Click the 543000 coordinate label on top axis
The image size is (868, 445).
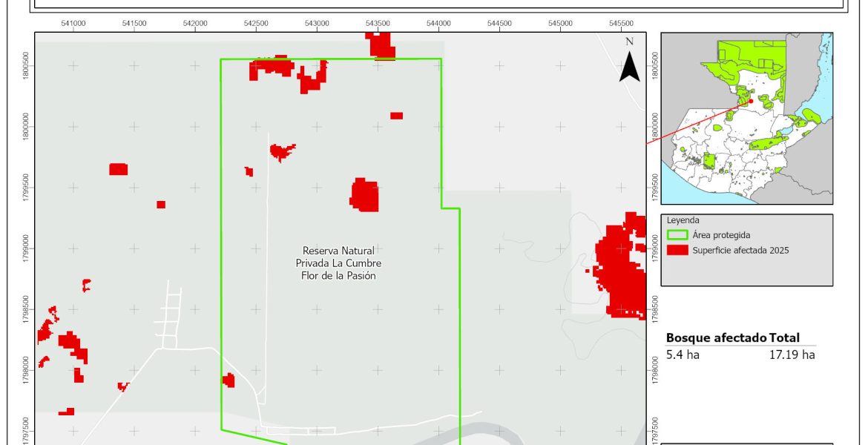317,23
